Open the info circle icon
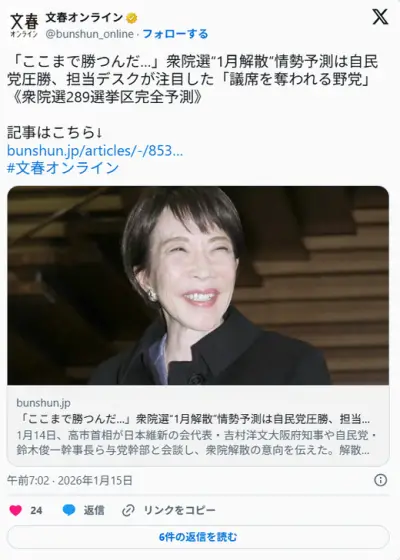 [x=380, y=480]
